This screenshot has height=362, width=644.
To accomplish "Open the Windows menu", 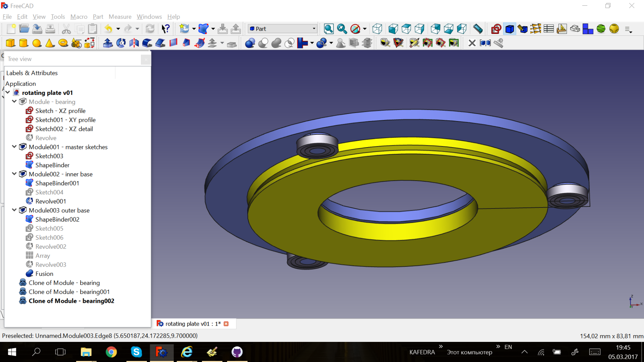I will (149, 17).
